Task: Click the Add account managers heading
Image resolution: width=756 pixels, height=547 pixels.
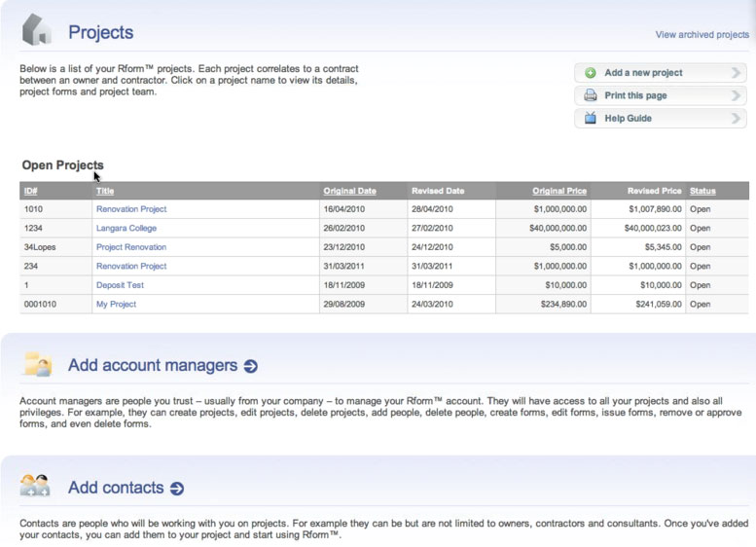Action: 153,365
